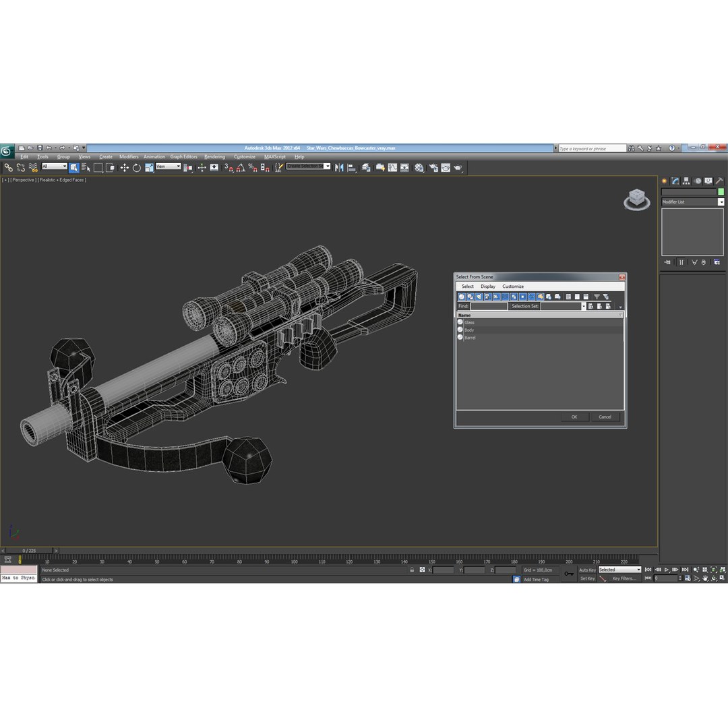Toggle Angle Snap
The image size is (728, 728).
click(x=241, y=168)
